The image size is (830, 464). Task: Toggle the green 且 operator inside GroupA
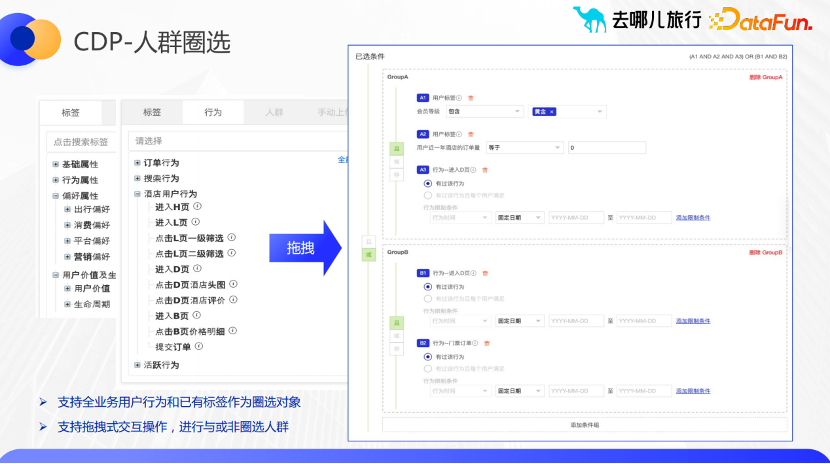point(396,149)
